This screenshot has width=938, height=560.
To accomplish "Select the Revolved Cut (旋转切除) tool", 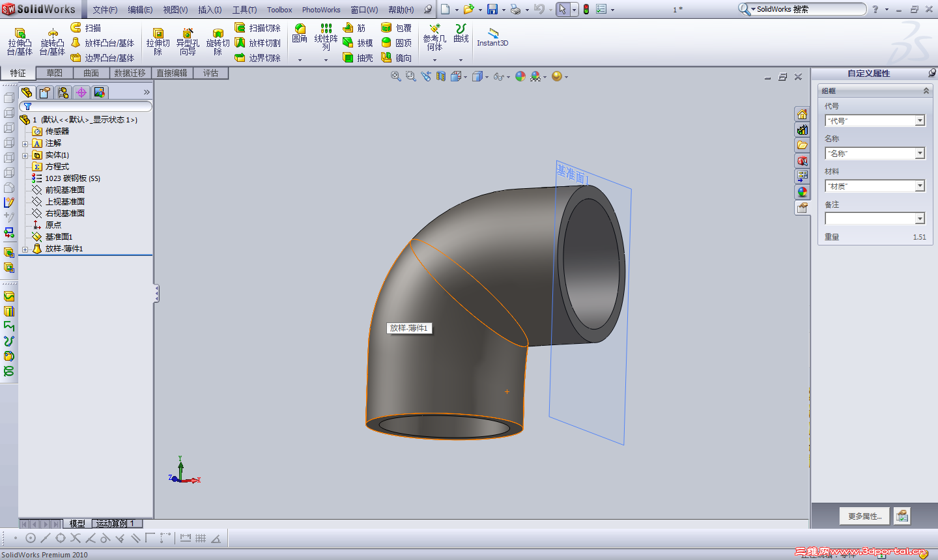I will click(x=218, y=42).
